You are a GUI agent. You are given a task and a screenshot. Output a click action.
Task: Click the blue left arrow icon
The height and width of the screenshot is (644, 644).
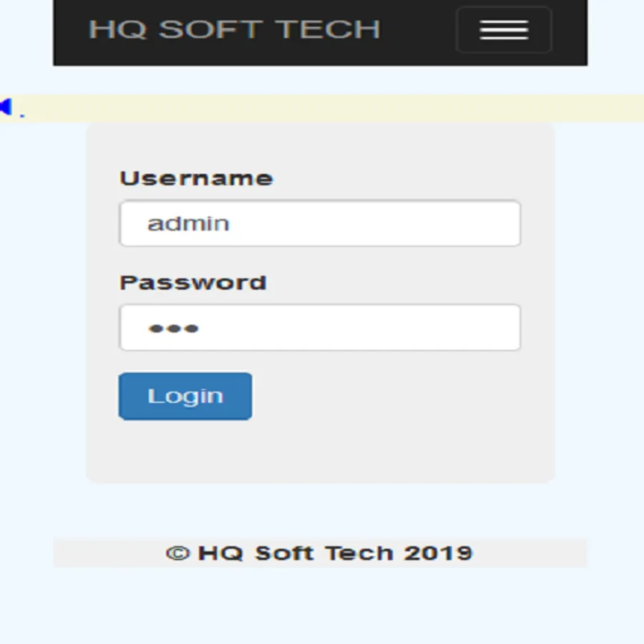click(x=6, y=107)
